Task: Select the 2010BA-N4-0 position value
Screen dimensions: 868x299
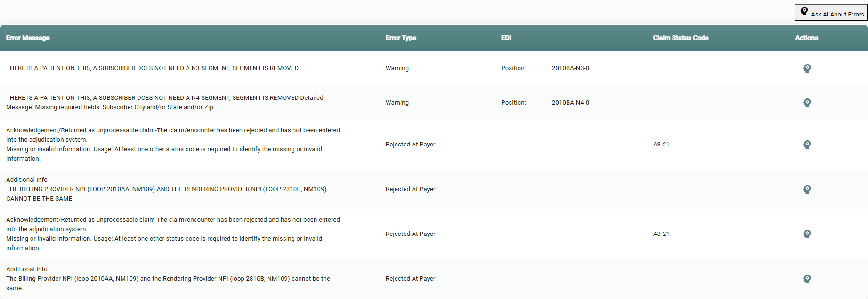Action: pos(570,103)
